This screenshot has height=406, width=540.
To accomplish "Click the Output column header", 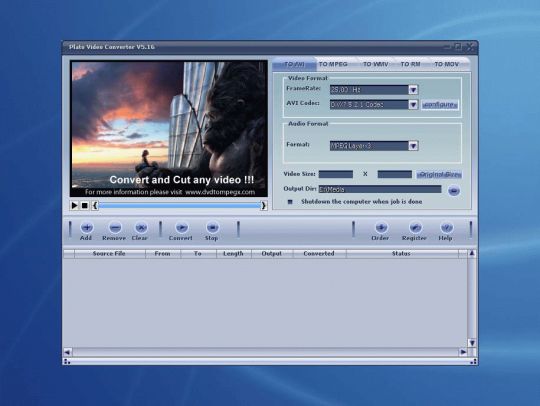I will (272, 254).
